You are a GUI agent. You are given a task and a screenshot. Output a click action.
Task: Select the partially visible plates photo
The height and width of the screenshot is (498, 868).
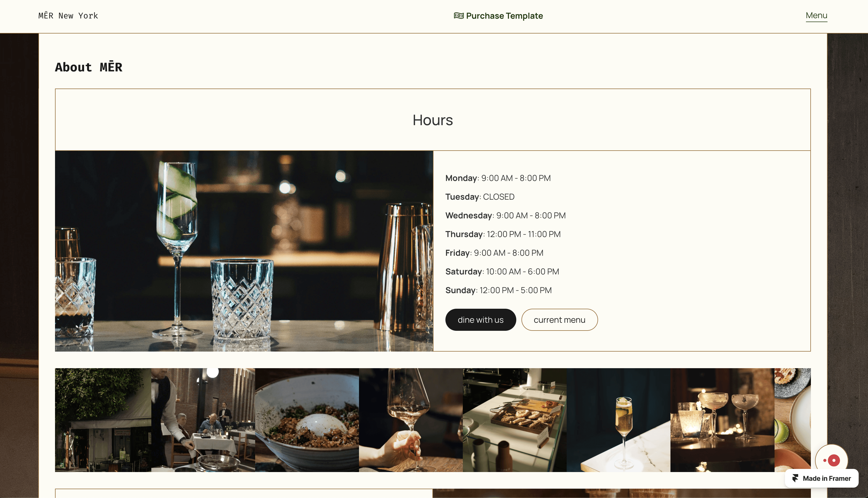click(792, 420)
